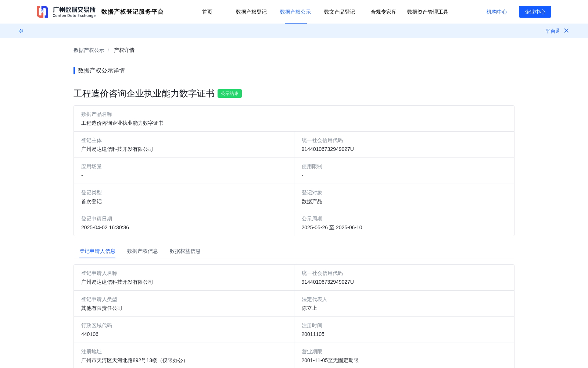Click the credit code under 登记主体 row
The width and height of the screenshot is (588, 368).
click(x=328, y=149)
